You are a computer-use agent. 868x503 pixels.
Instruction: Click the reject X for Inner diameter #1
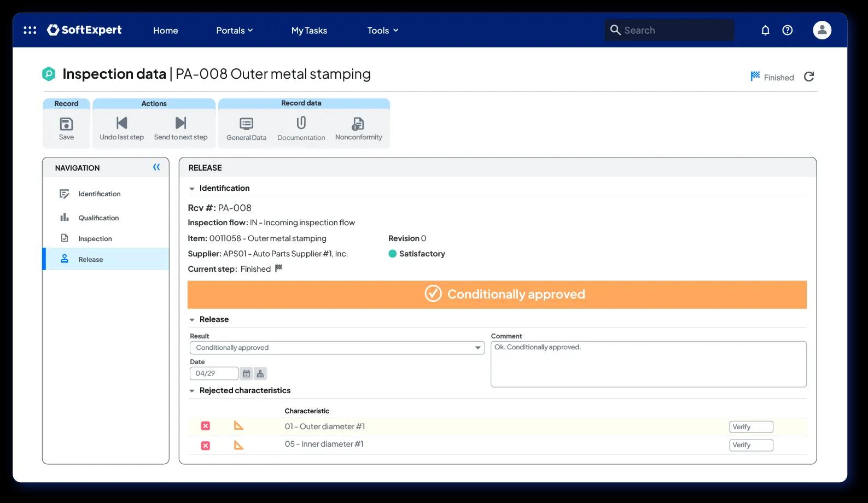pos(206,446)
